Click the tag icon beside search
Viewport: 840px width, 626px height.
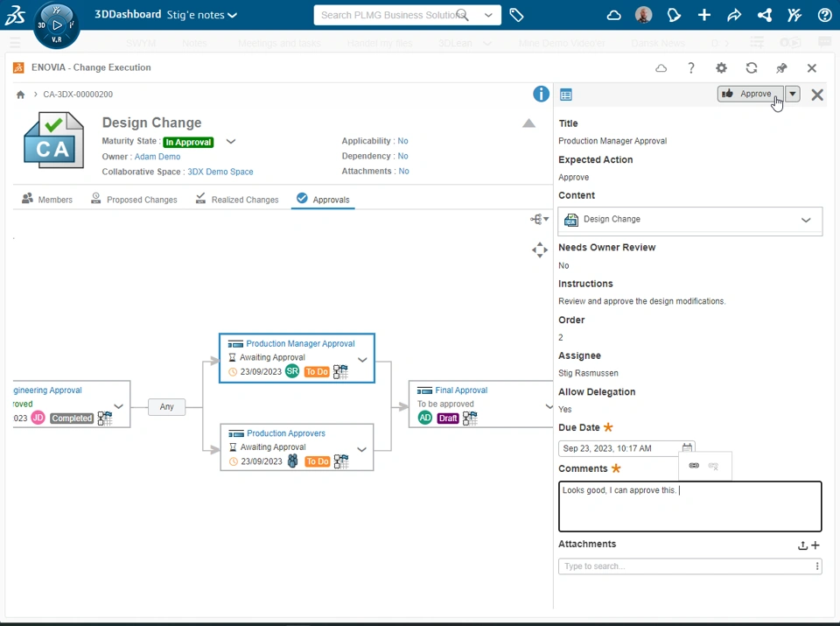[516, 15]
